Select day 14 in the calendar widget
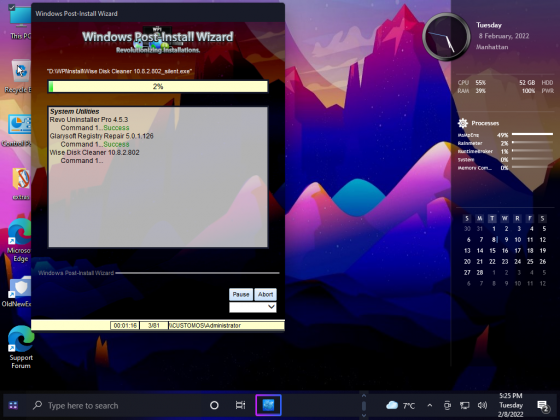Screen dimensions: 560x420 (480, 251)
